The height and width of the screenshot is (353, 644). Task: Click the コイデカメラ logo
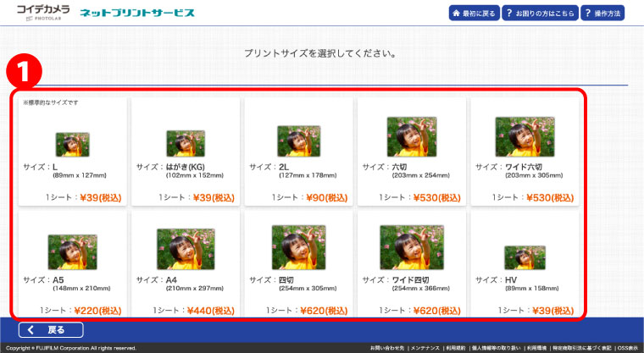tap(43, 13)
